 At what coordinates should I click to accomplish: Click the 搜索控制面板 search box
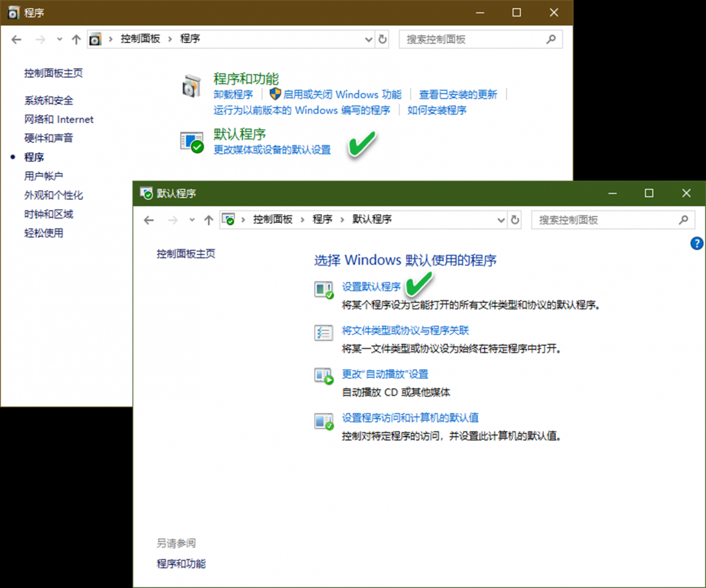tap(612, 219)
